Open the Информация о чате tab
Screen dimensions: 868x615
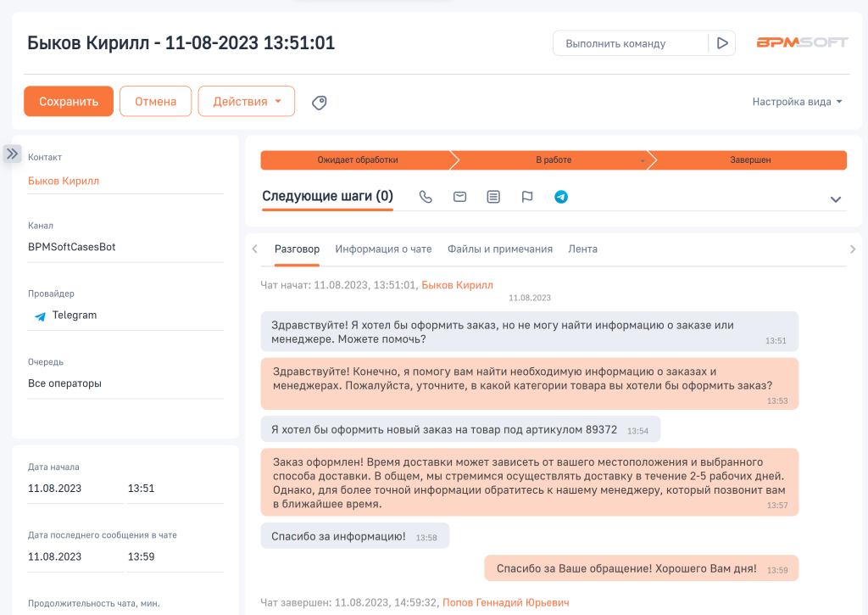click(x=383, y=249)
